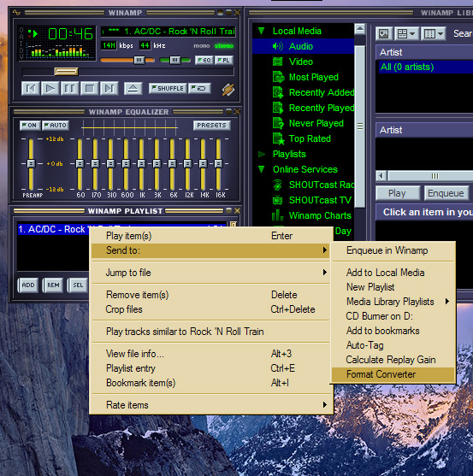Adjust the balance slider in main window
Image resolution: width=473 pixels, height=476 pixels.
pos(175,60)
